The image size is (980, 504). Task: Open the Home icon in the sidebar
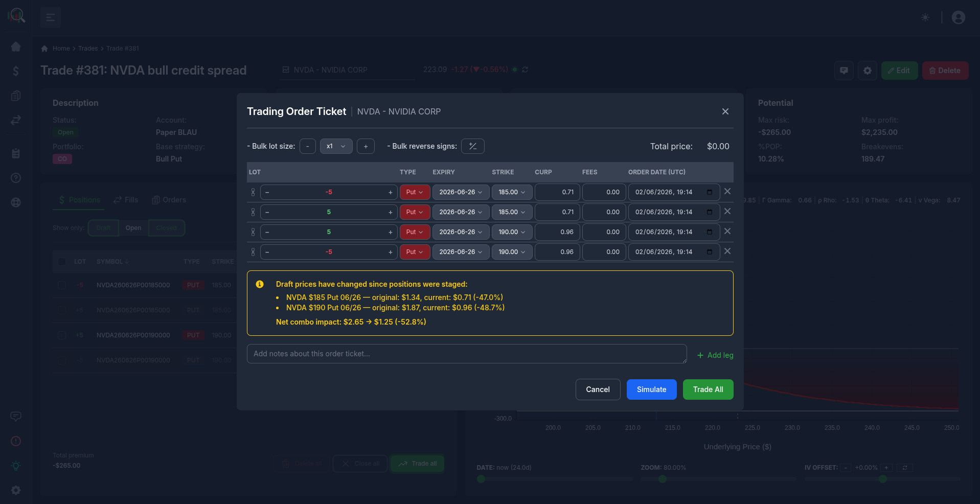[x=16, y=47]
